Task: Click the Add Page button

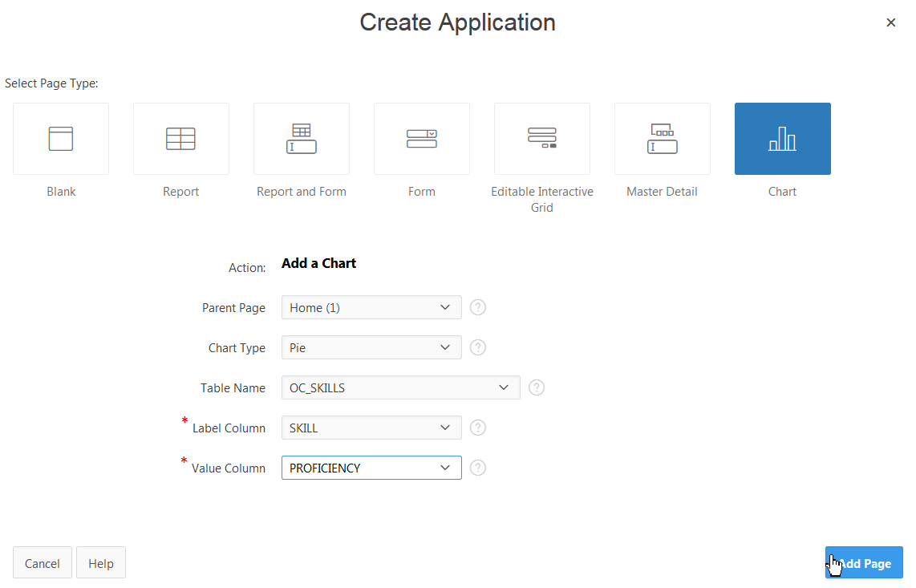Action: click(864, 562)
